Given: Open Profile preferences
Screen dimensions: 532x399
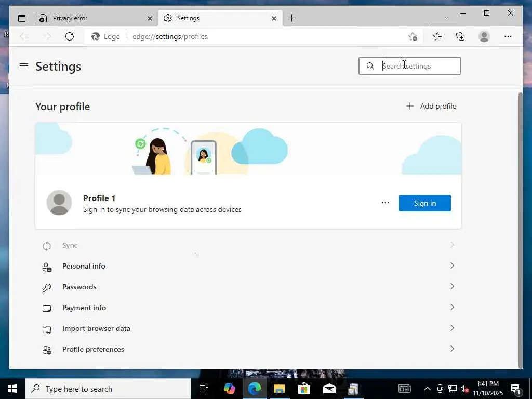Looking at the screenshot, I should click(248, 349).
